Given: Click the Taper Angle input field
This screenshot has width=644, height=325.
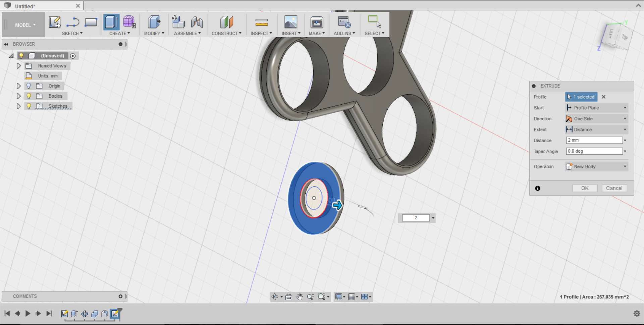Looking at the screenshot, I should click(x=594, y=151).
